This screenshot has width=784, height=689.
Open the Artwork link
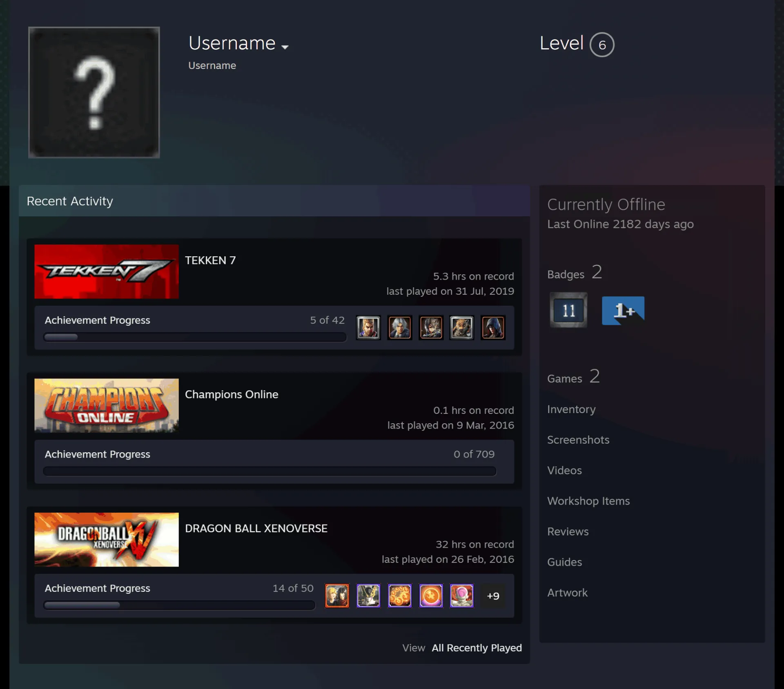(x=567, y=593)
